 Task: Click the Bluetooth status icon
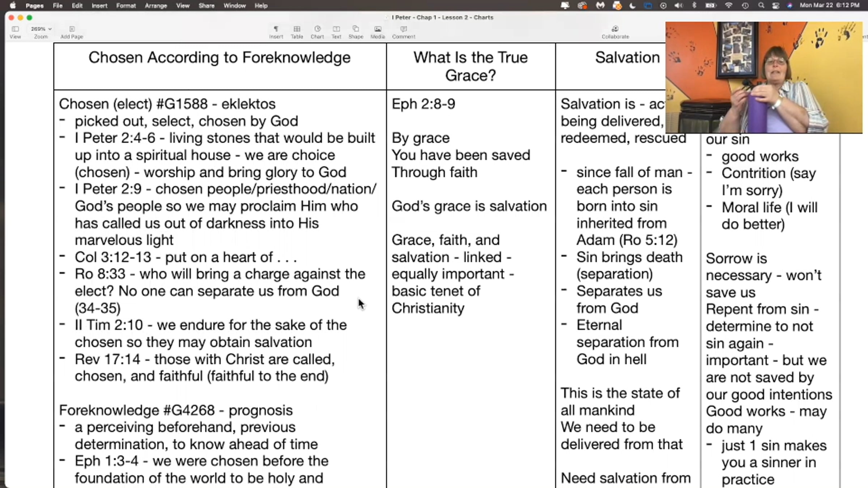tap(694, 5)
